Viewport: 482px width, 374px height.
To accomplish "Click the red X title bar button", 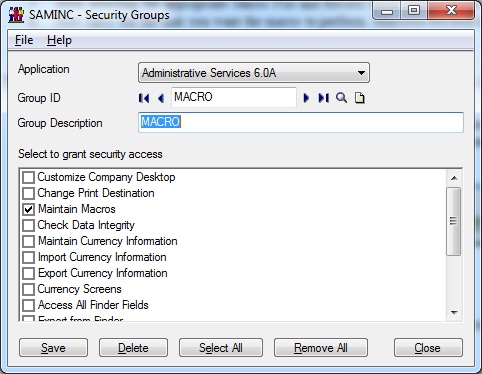I will pyautogui.click(x=451, y=11).
